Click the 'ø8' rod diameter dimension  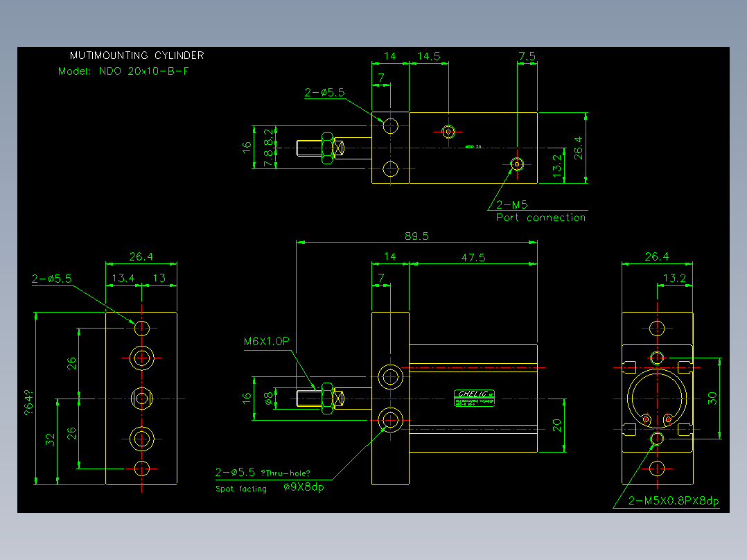click(268, 399)
